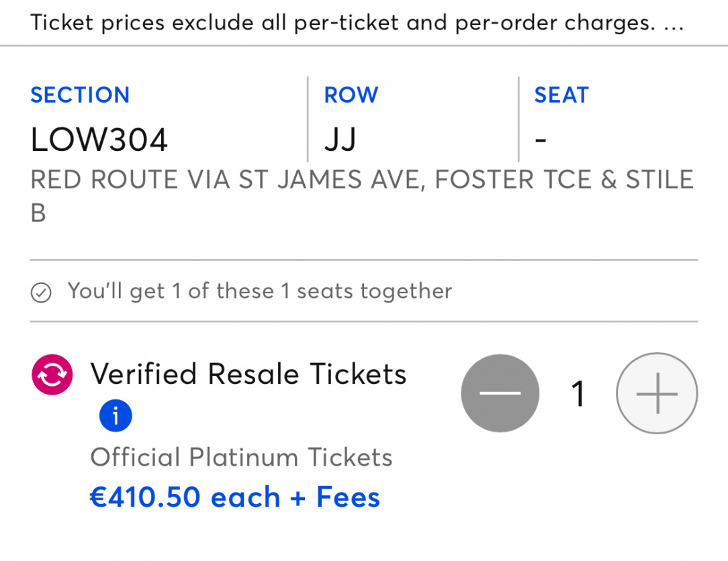Screen dimensions: 728x561
Task: Click the ticket quantity number 1
Action: 578,393
